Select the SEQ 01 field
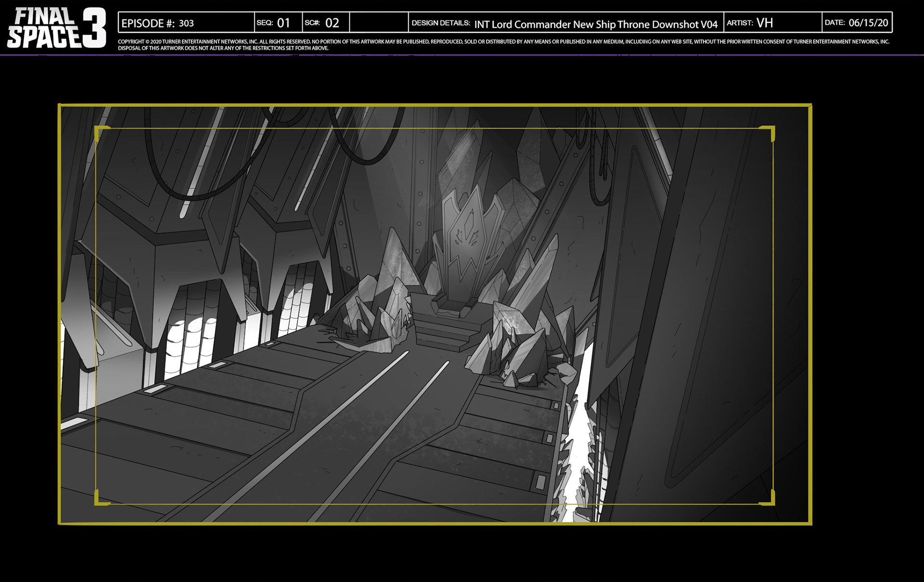This screenshot has height=582, width=924. (278, 23)
